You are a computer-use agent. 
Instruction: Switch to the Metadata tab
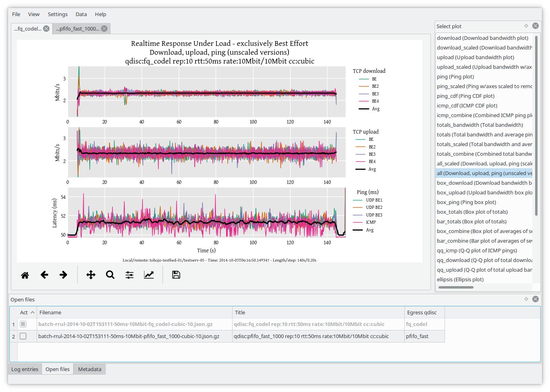[89, 369]
